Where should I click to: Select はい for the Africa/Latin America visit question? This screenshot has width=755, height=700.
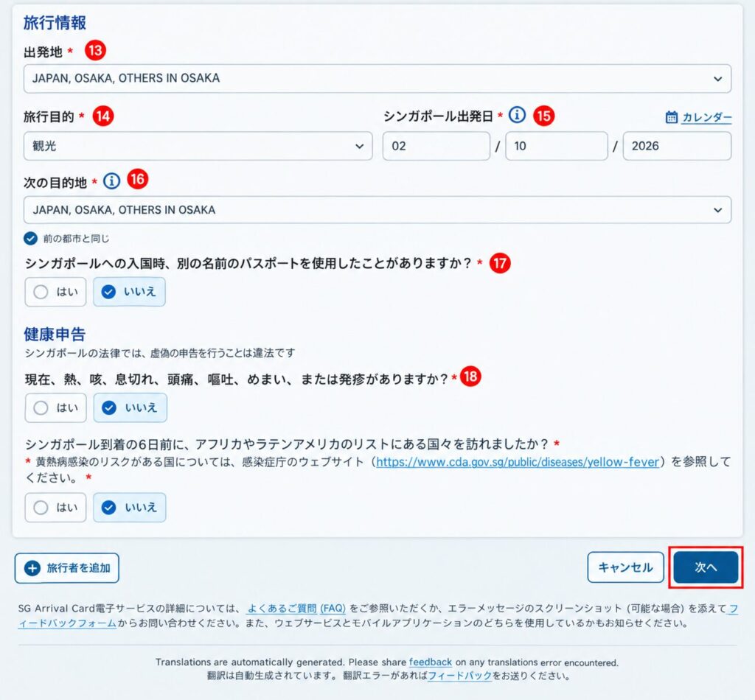pos(55,508)
